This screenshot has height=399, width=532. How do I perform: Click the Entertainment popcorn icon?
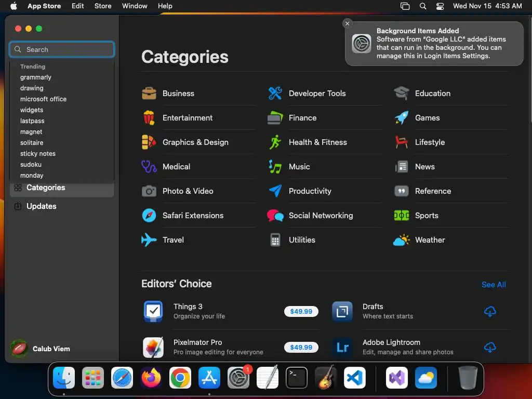149,118
